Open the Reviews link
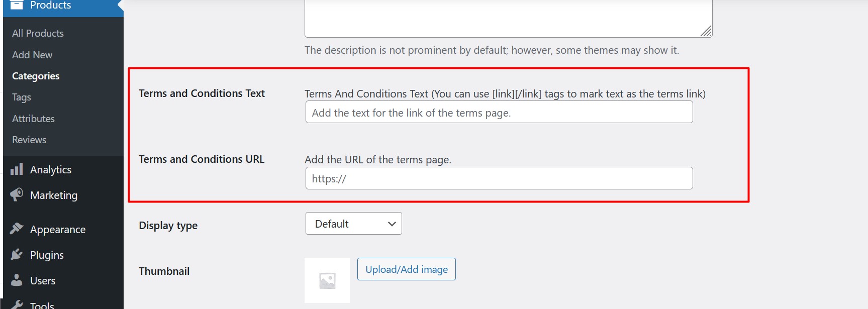 coord(29,140)
